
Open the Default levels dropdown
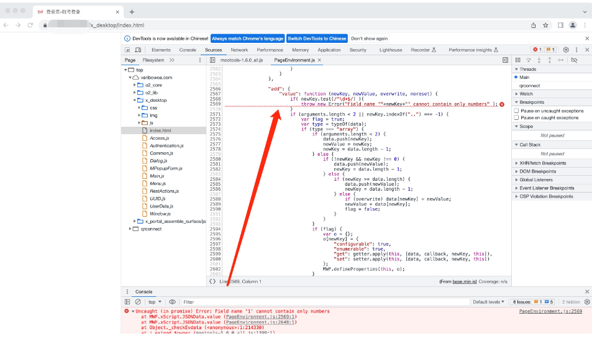point(488,302)
